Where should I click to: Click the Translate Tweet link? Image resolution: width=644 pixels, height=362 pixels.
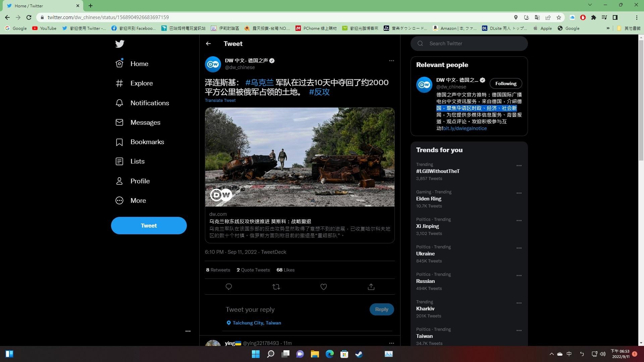pyautogui.click(x=220, y=100)
